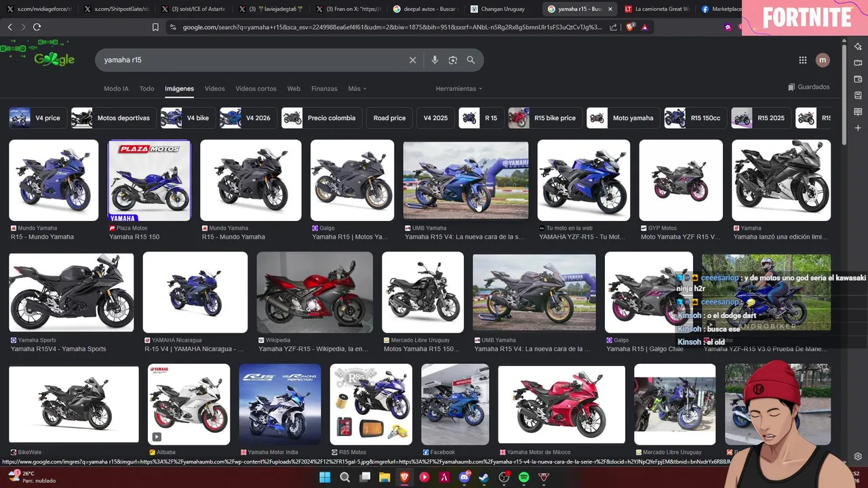Open the Alibaba white motorcycle image
The image size is (868, 488).
[189, 405]
